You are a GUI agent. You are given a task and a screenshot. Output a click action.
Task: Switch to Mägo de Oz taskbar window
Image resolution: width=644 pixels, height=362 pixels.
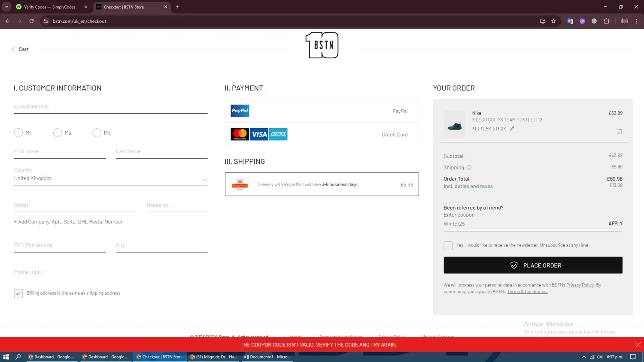214,357
